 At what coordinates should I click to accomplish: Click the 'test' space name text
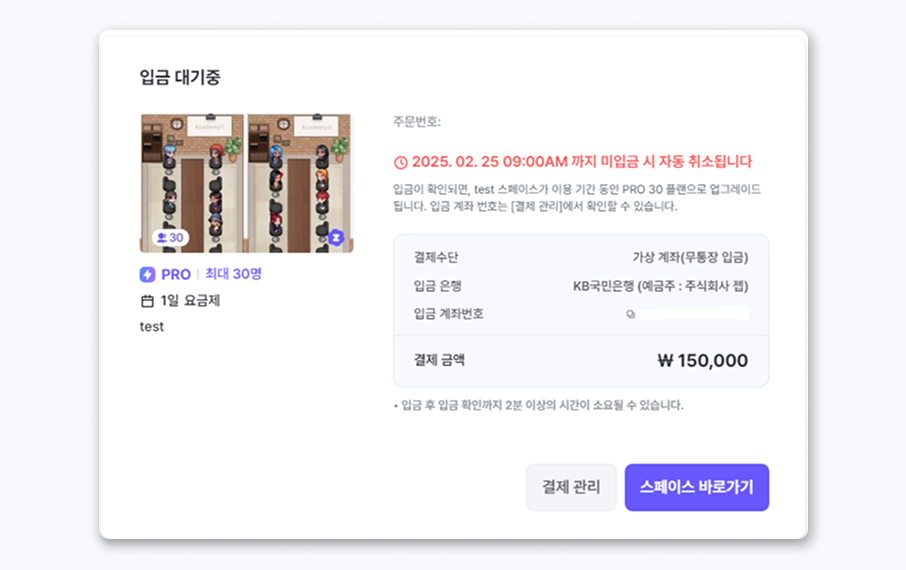coord(152,326)
